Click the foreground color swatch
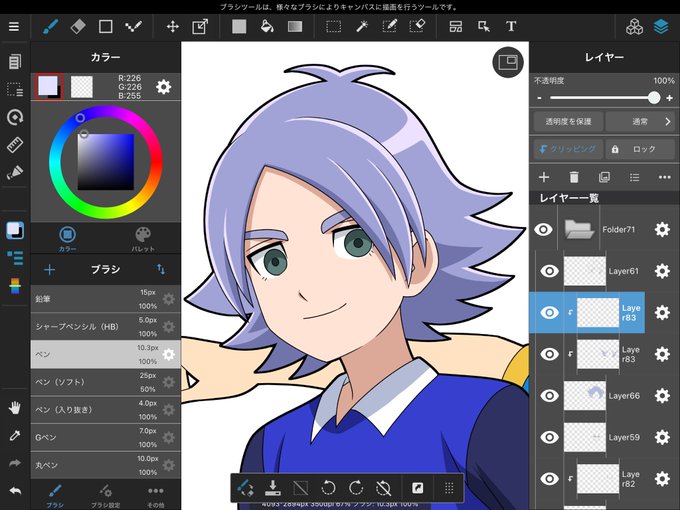The image size is (680, 510). point(49,87)
